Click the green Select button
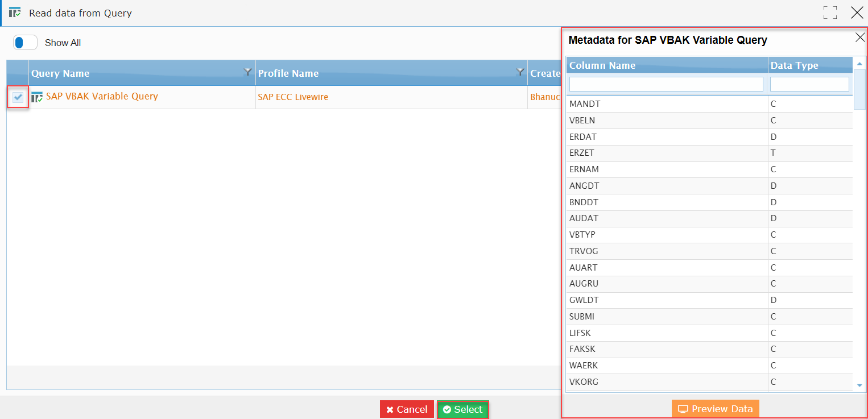 tap(462, 409)
